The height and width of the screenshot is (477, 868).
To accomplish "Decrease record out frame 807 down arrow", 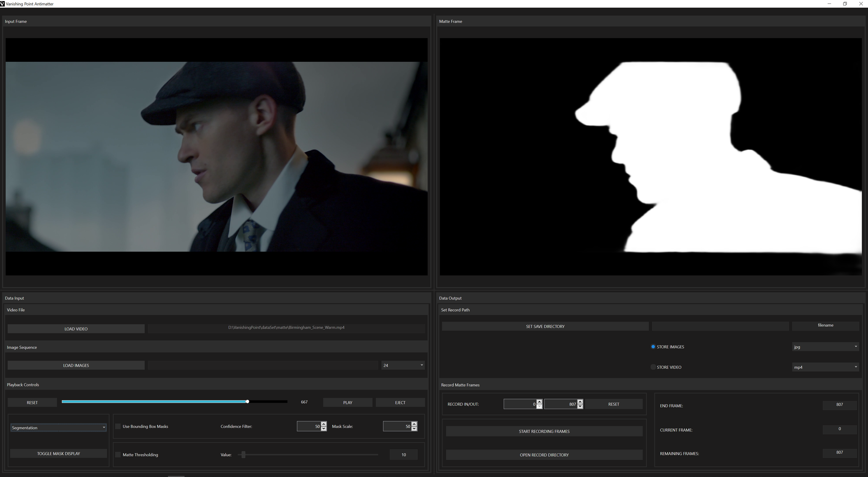I will click(580, 407).
